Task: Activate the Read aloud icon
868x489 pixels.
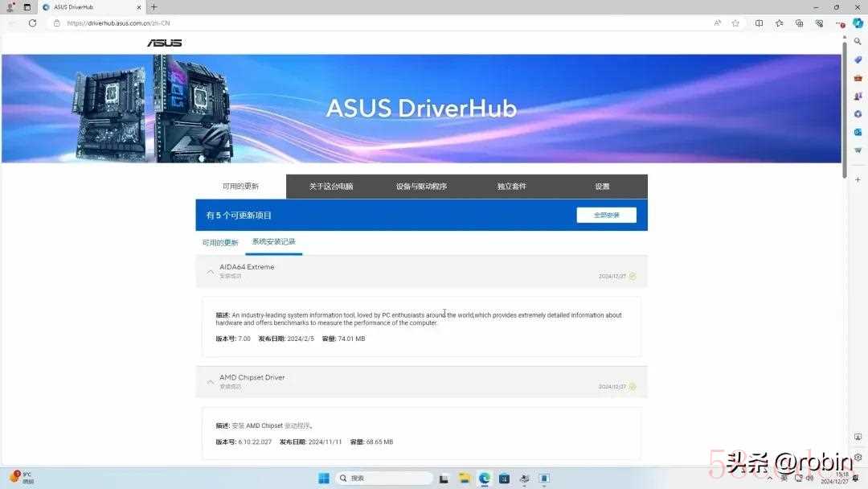Action: 718,23
